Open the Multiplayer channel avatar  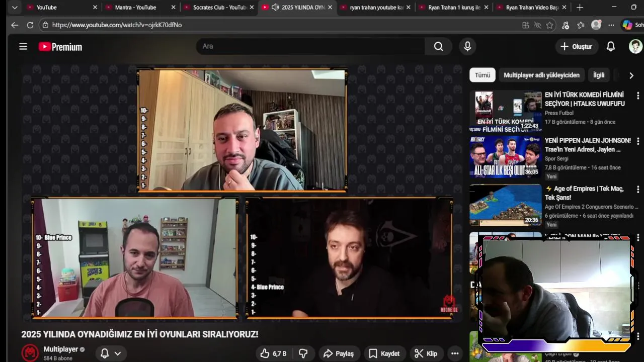click(30, 352)
